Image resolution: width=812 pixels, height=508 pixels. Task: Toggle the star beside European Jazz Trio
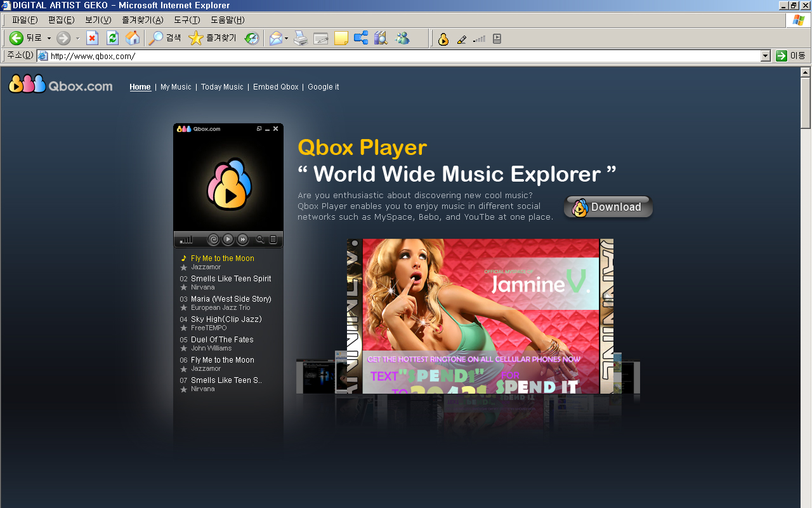pyautogui.click(x=184, y=308)
